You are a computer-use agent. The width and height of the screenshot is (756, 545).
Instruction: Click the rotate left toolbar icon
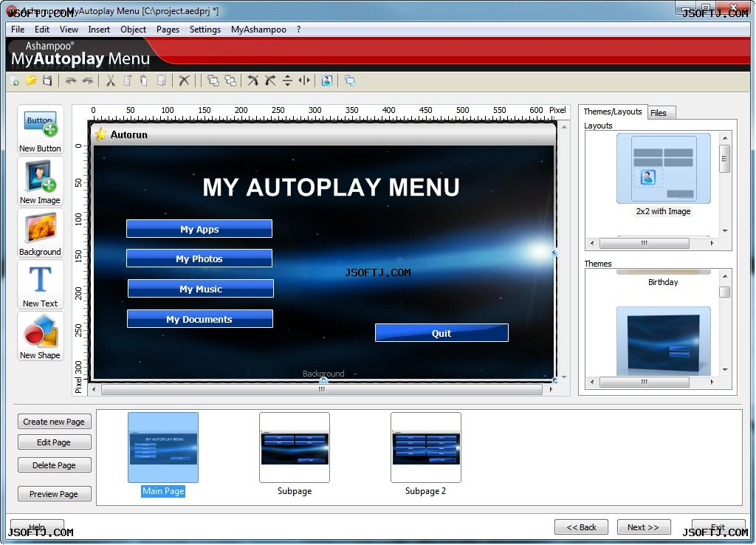coord(253,80)
